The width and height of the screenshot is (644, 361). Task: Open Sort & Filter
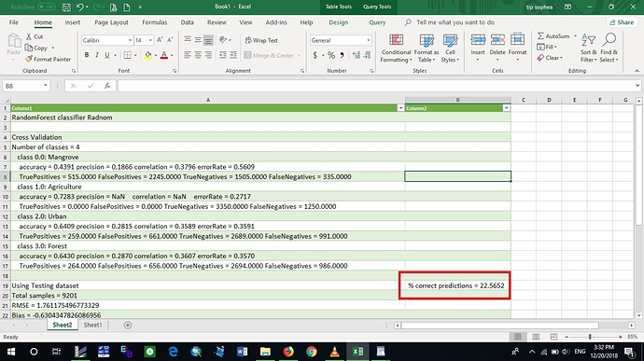pyautogui.click(x=589, y=49)
